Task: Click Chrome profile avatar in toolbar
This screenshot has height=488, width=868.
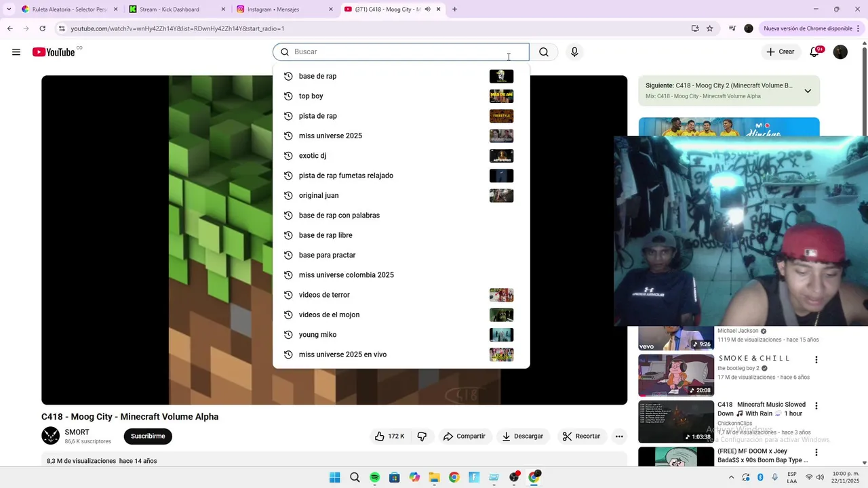Action: [x=749, y=28]
